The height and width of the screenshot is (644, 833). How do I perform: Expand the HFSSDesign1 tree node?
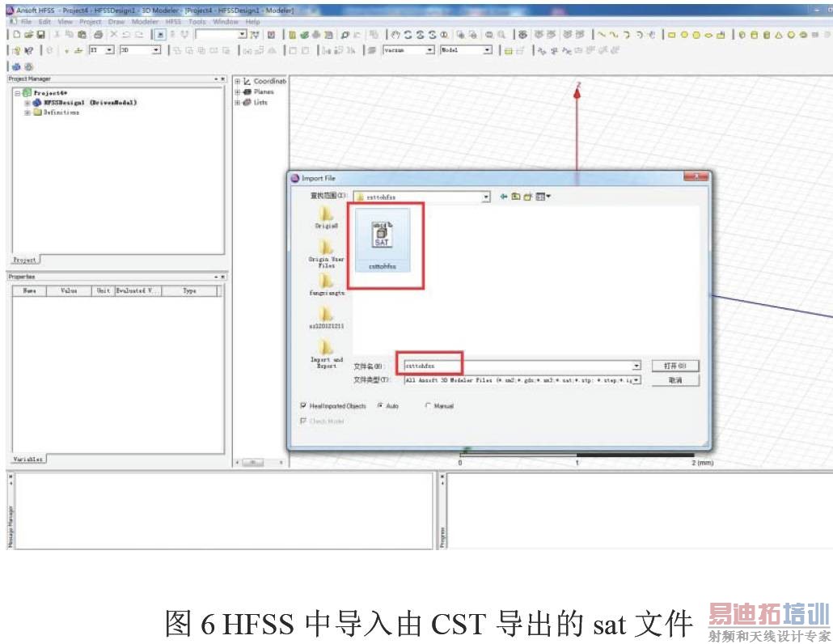(x=27, y=103)
